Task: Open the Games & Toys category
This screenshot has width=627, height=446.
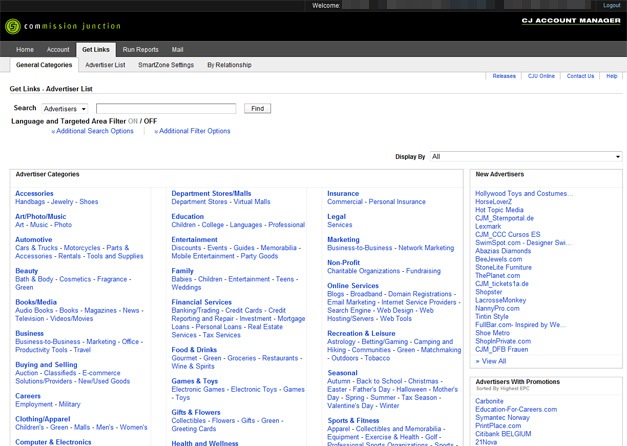Action: tap(195, 381)
